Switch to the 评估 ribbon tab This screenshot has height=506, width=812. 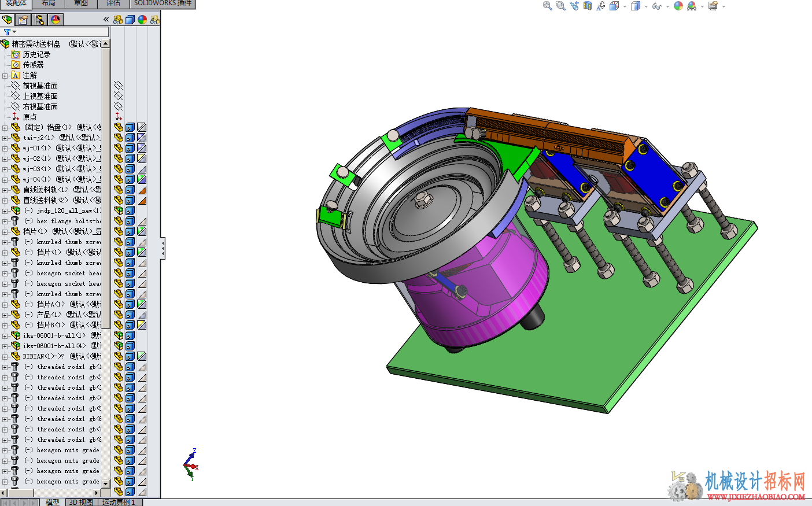113,3
